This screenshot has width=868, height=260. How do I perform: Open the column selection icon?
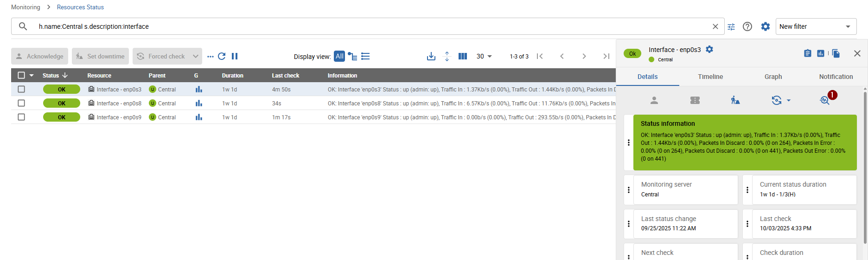coord(462,56)
